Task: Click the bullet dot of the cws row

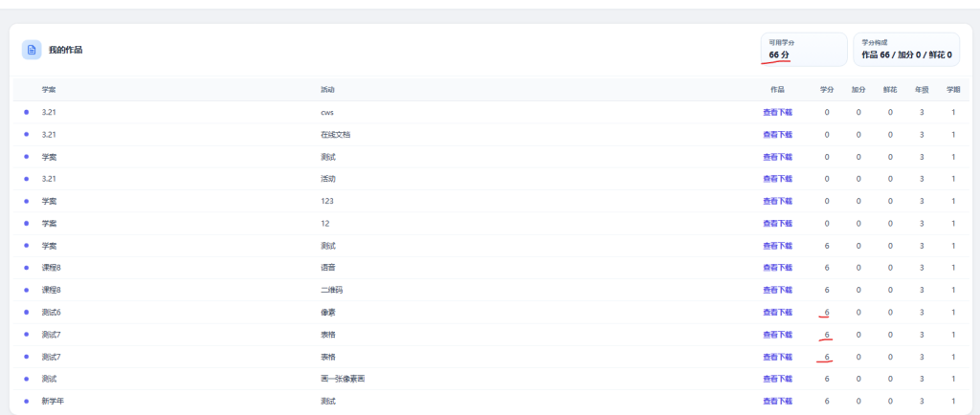Action: (x=26, y=112)
